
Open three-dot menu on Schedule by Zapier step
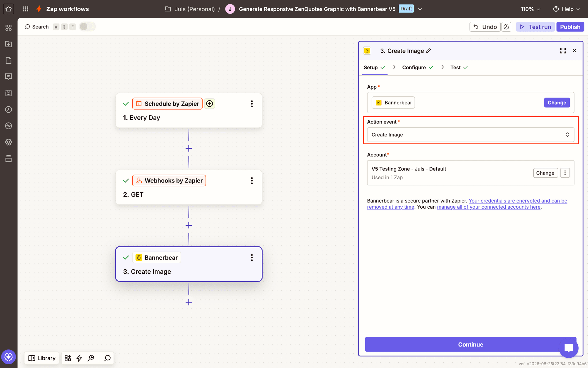click(252, 104)
